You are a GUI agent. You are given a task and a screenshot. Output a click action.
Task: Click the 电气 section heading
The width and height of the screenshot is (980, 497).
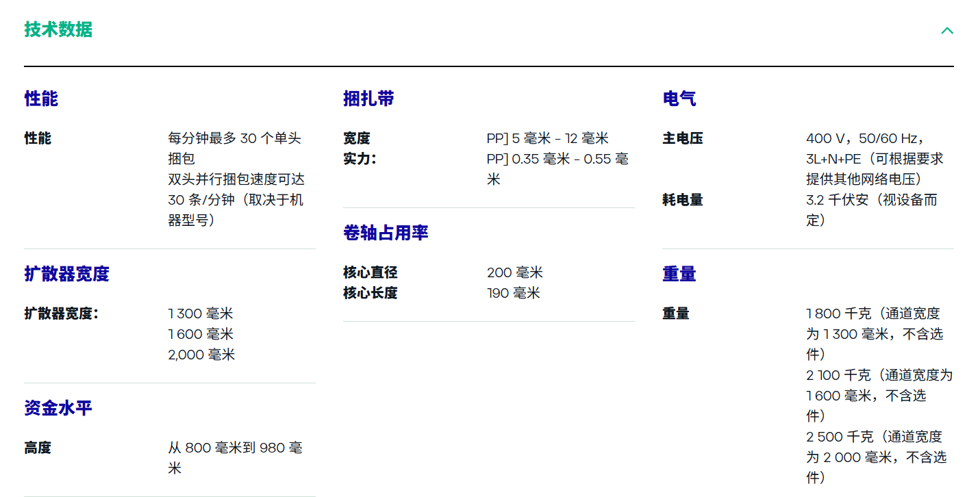click(679, 99)
